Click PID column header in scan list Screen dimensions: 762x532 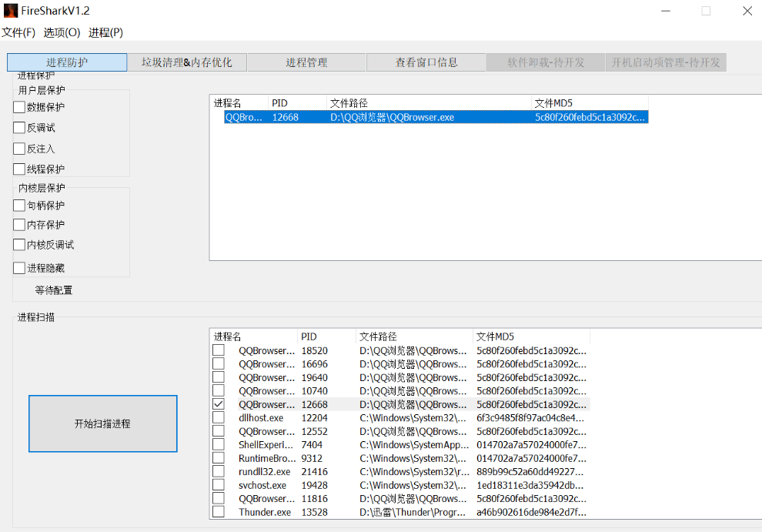pos(326,336)
